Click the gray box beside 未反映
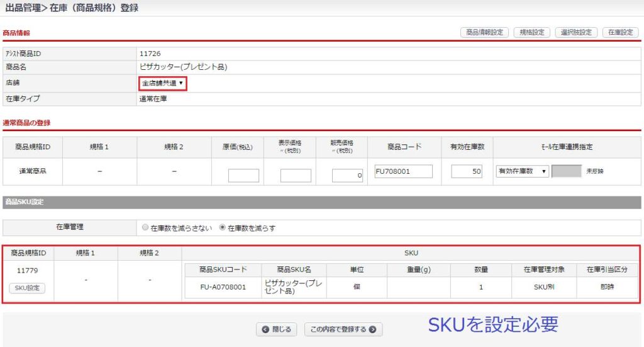Image resolution: width=644 pixels, height=347 pixels. pos(567,171)
